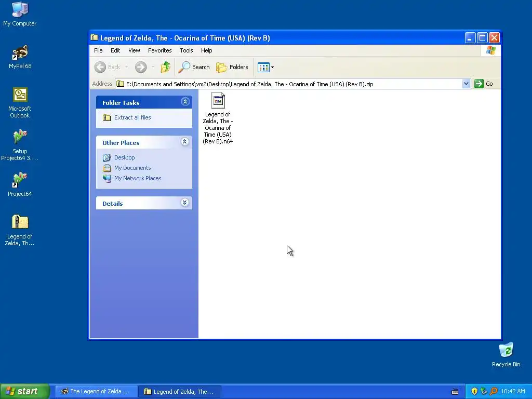
Task: Open the Recycle Bin icon
Action: tap(506, 354)
